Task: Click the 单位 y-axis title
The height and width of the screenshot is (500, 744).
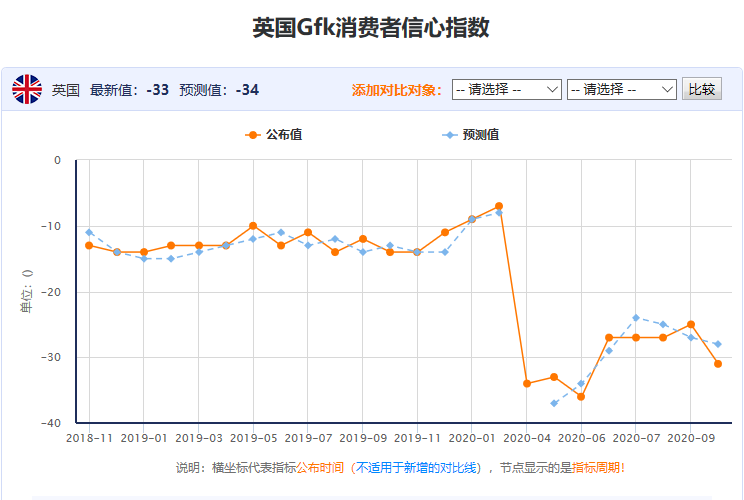Action: (x=27, y=291)
